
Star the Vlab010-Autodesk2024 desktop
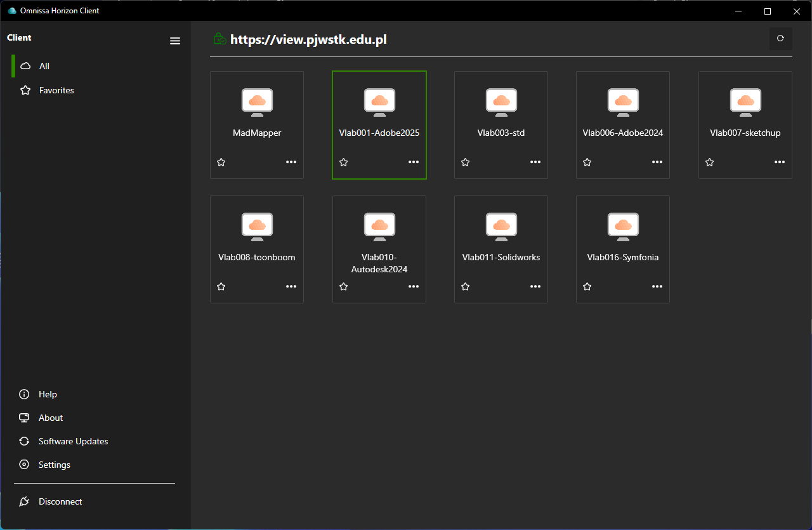(344, 286)
